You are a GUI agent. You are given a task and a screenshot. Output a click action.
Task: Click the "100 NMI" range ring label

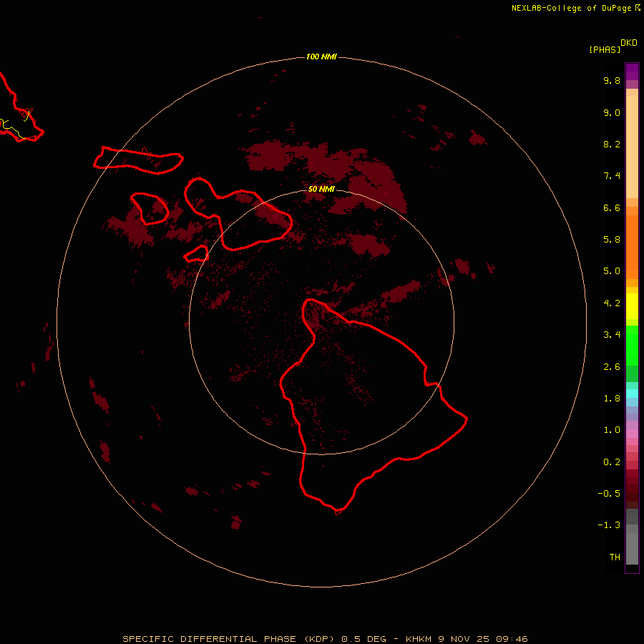tap(321, 57)
